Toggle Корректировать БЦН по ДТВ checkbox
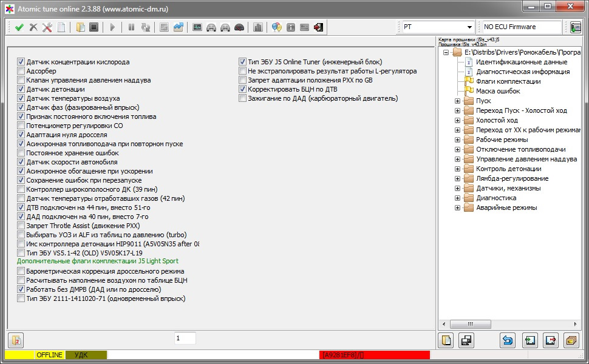The image size is (589, 364). tap(243, 89)
